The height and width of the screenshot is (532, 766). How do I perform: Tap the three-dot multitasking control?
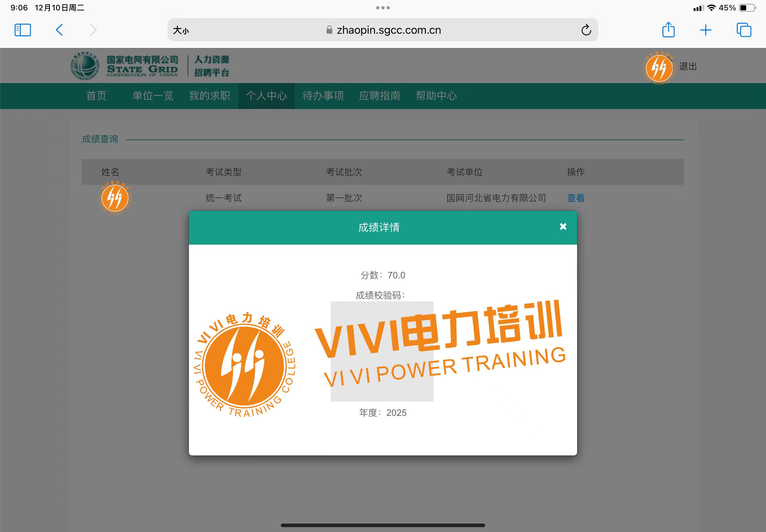click(x=383, y=8)
